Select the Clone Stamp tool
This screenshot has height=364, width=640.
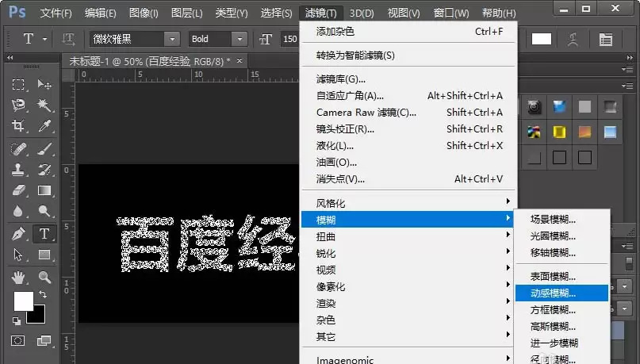point(18,170)
